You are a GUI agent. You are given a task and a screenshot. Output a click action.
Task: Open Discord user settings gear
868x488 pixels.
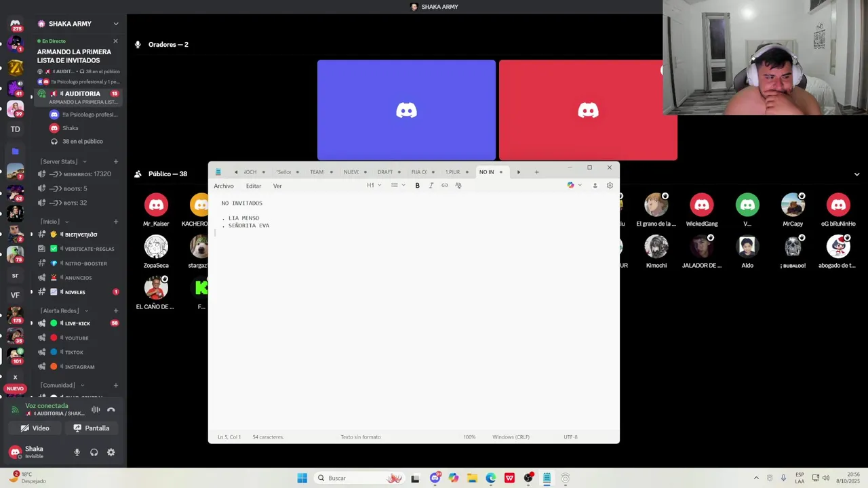[x=111, y=452]
